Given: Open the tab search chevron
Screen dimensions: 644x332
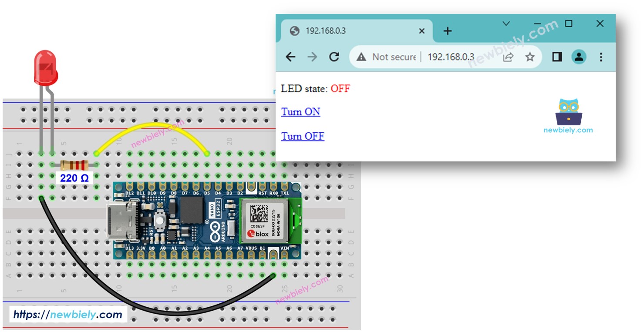Looking at the screenshot, I should coord(505,23).
